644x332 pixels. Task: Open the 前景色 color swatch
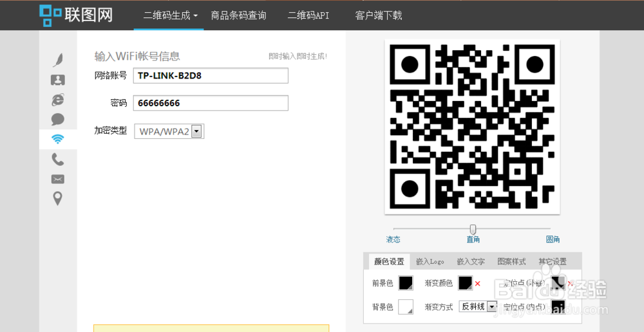pos(405,283)
